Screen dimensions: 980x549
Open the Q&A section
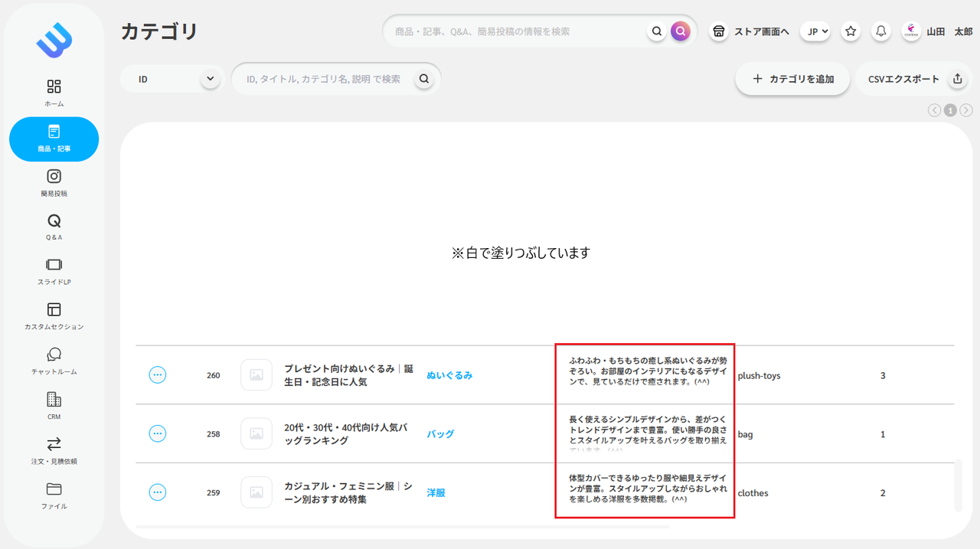click(53, 227)
